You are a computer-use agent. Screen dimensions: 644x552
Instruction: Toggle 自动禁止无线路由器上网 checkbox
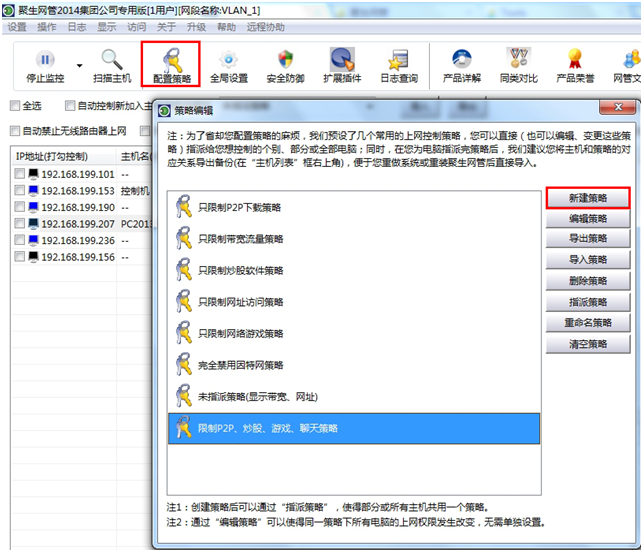[15, 130]
